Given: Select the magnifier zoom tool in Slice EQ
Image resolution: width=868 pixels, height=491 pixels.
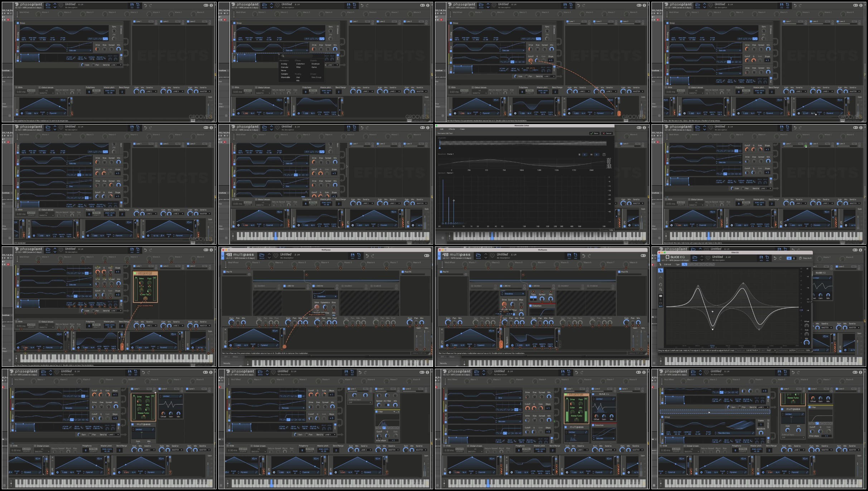Looking at the screenshot, I should [660, 289].
